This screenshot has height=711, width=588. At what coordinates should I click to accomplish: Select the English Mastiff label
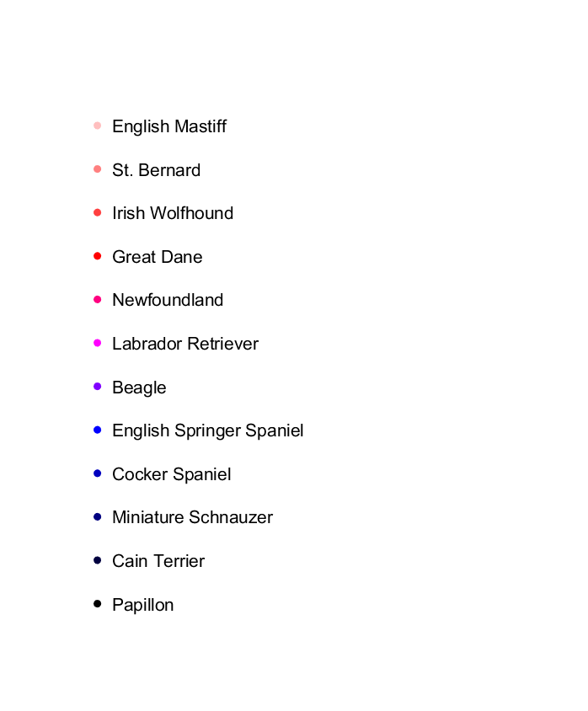pos(169,126)
